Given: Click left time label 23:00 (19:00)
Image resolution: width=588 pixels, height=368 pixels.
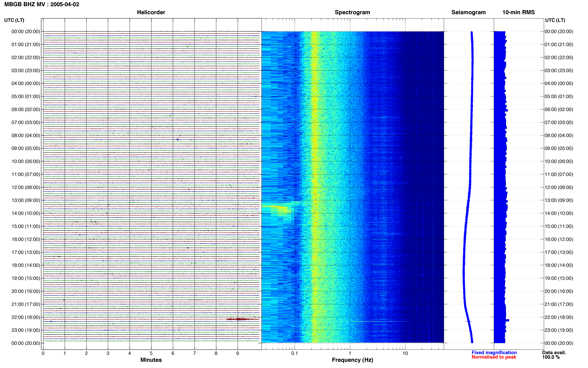Looking at the screenshot, I should [x=26, y=330].
